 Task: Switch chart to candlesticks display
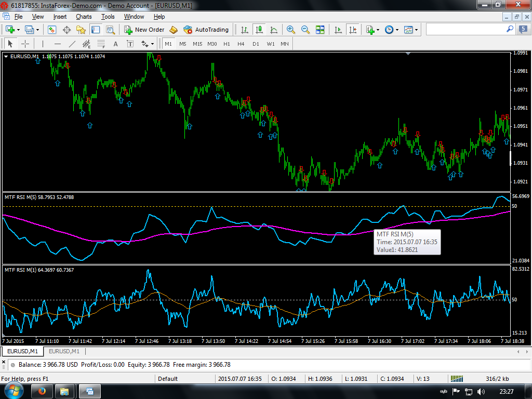click(259, 30)
